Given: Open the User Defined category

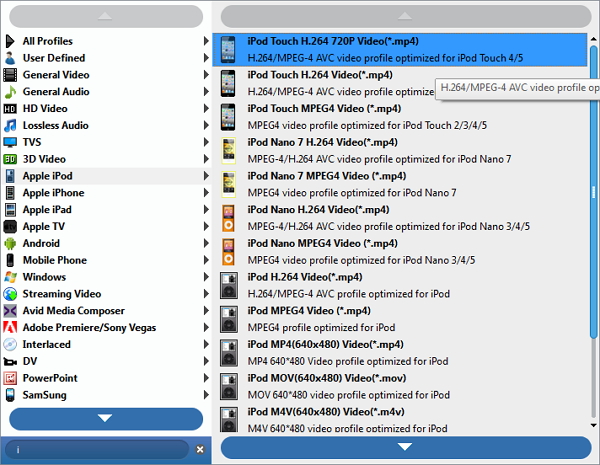Looking at the screenshot, I should [107, 58].
